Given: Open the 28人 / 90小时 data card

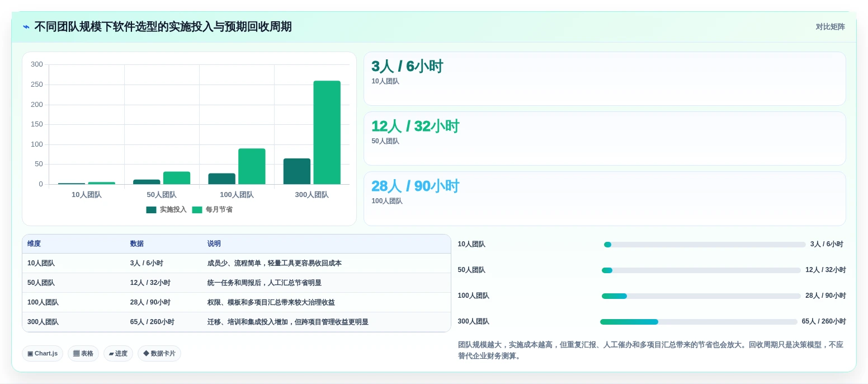Looking at the screenshot, I should click(x=605, y=199).
